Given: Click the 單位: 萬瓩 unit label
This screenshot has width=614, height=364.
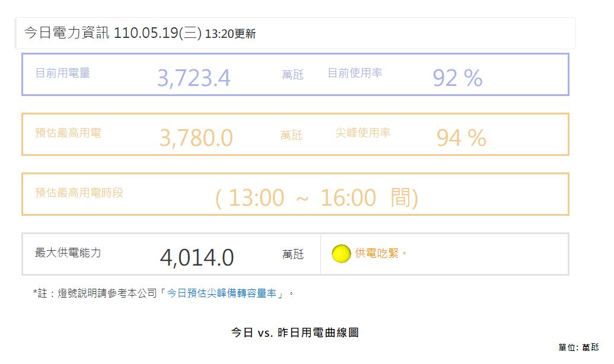Looking at the screenshot, I should coord(578,347).
